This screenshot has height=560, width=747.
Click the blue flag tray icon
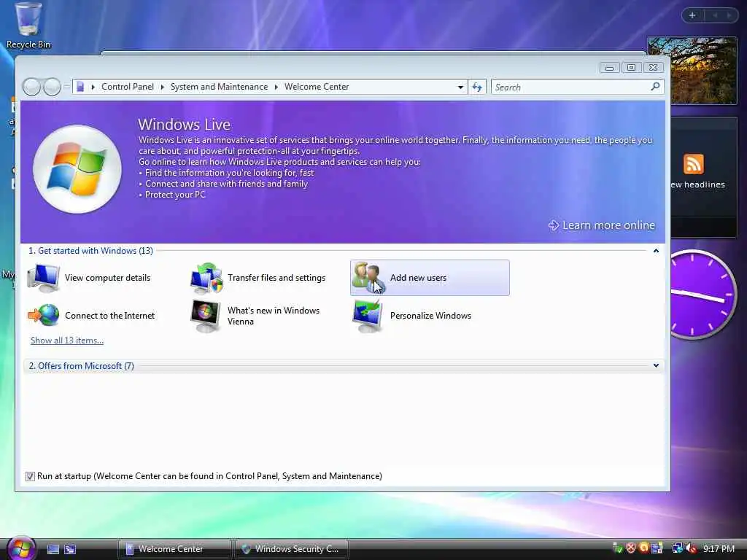(657, 548)
